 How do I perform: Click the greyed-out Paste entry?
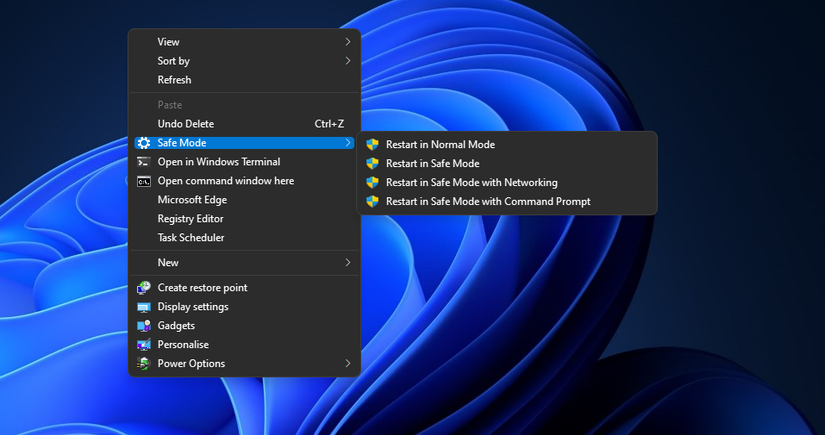[244, 105]
